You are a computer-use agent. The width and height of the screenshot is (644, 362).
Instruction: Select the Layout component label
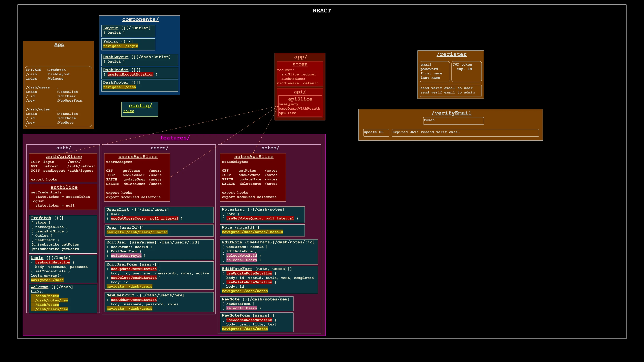point(110,28)
